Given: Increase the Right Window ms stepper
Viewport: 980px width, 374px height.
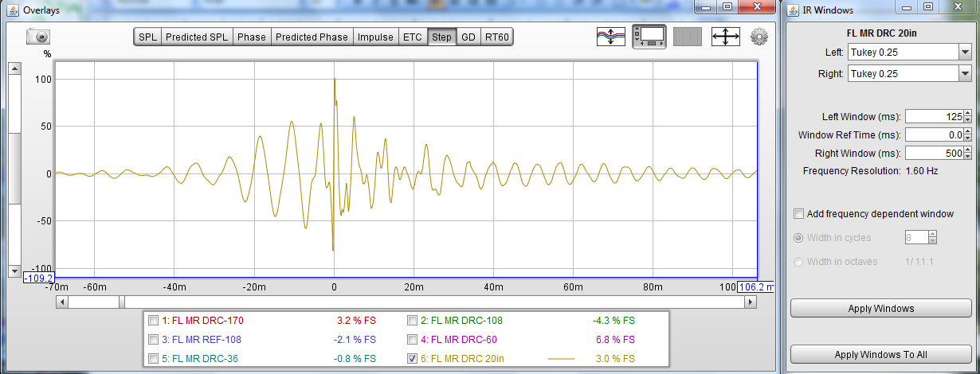Looking at the screenshot, I should (967, 150).
